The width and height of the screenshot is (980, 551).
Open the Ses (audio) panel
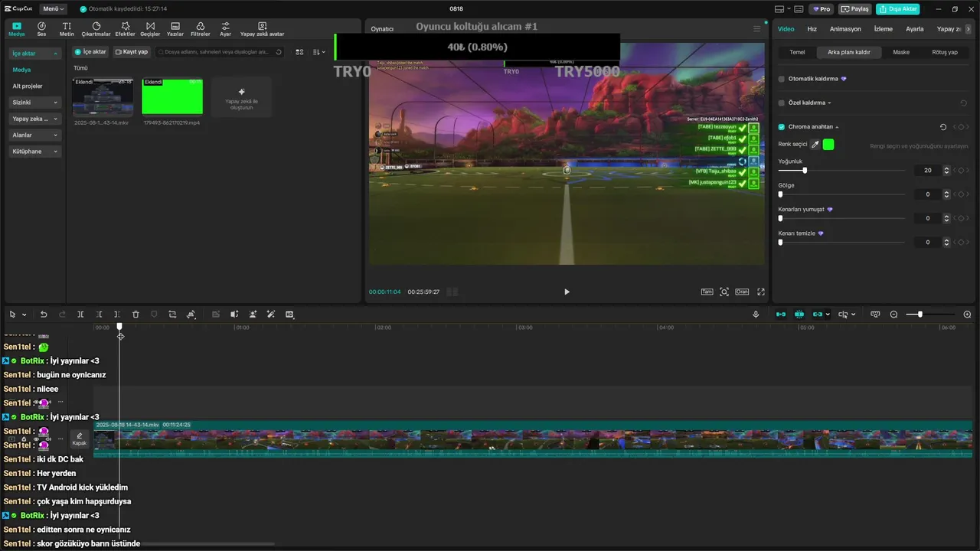[41, 29]
